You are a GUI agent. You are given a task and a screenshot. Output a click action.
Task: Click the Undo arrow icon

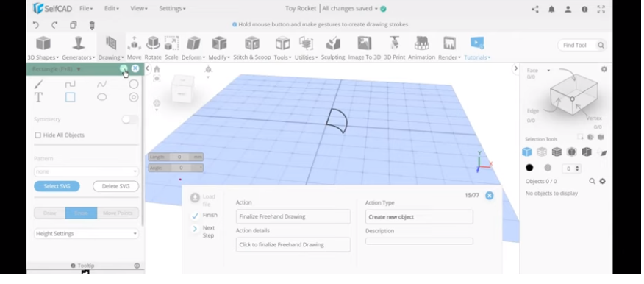pos(36,25)
